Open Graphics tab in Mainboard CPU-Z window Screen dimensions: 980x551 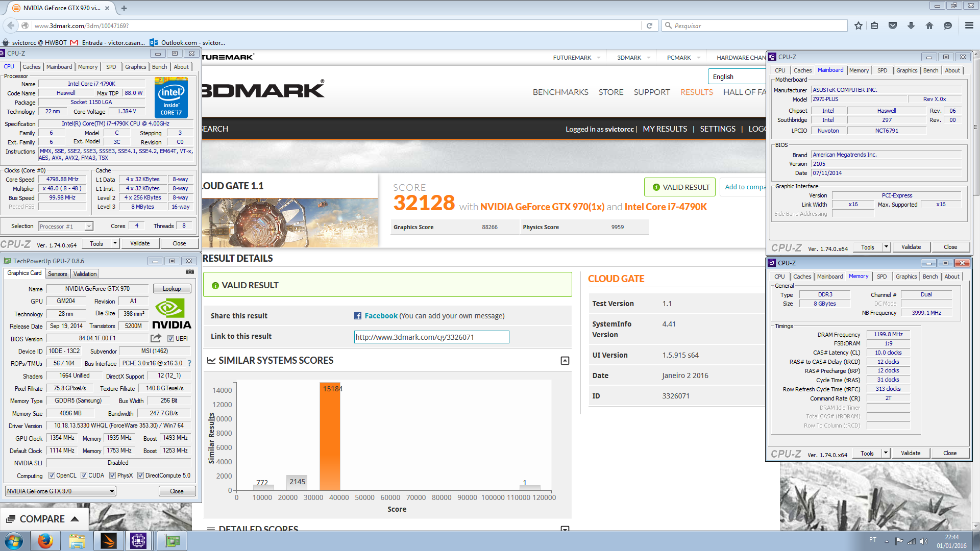click(906, 70)
